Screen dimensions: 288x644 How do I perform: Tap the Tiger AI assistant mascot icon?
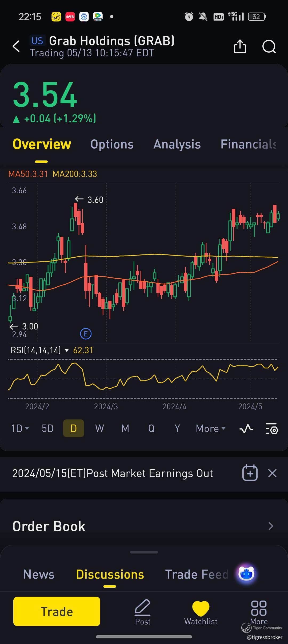pos(246,574)
